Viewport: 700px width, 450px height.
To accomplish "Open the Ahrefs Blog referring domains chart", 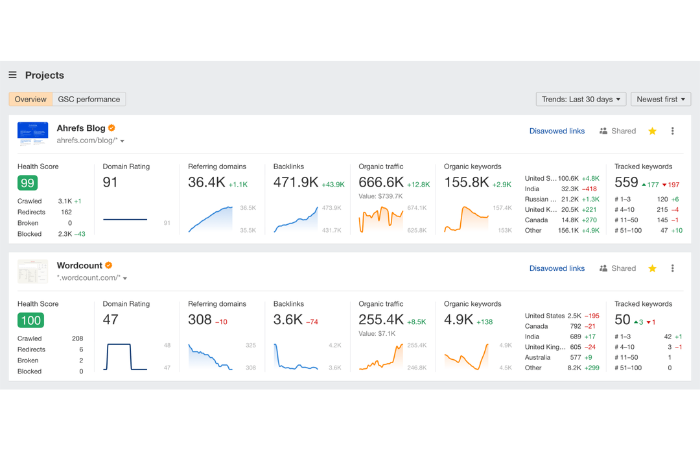I will pyautogui.click(x=210, y=219).
